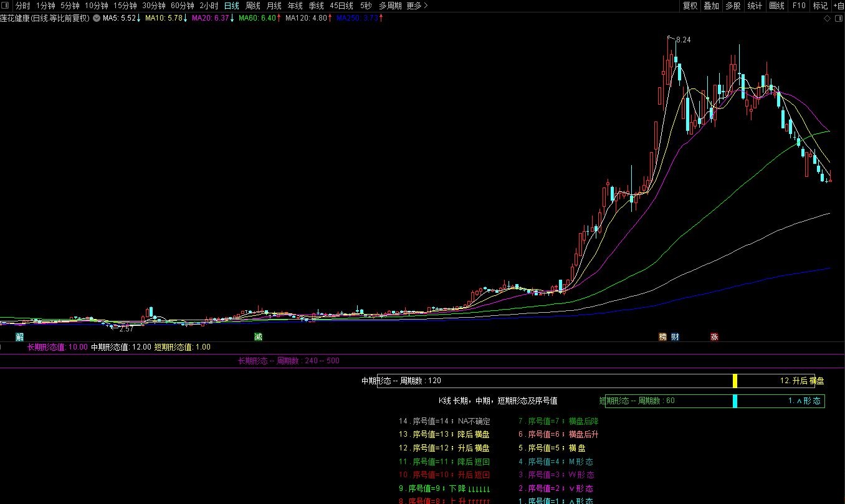The height and width of the screenshot is (504, 845).
Task: Click the MA5: 5.52 indicator label
Action: tap(122, 18)
